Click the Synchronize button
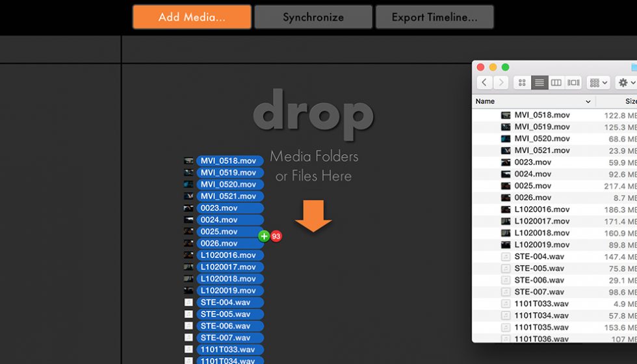 (313, 18)
